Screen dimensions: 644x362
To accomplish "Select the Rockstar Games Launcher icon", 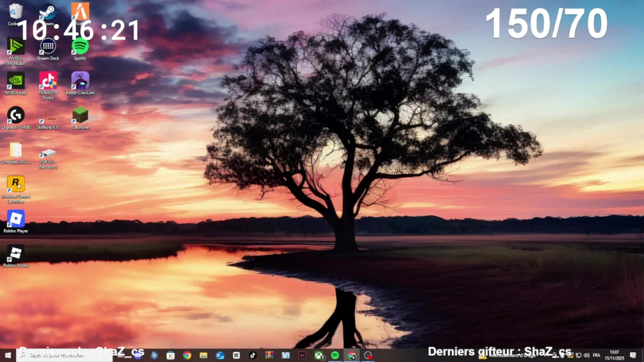I will coord(16,190).
